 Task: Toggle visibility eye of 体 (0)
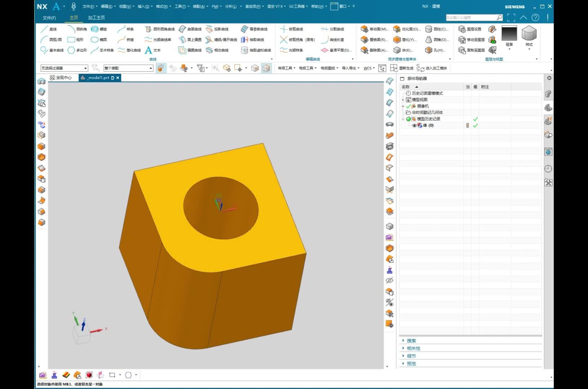414,125
